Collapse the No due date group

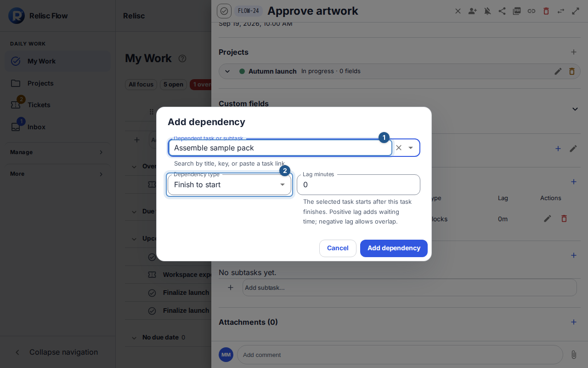point(134,338)
